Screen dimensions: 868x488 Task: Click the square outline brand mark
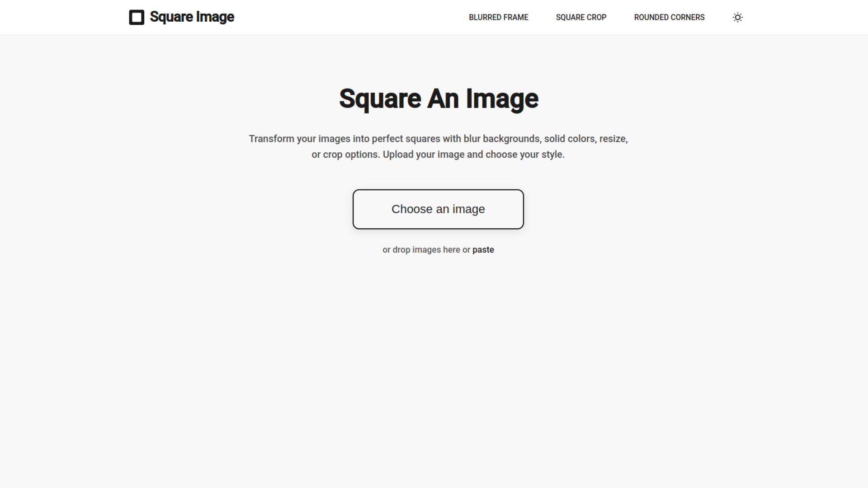136,17
